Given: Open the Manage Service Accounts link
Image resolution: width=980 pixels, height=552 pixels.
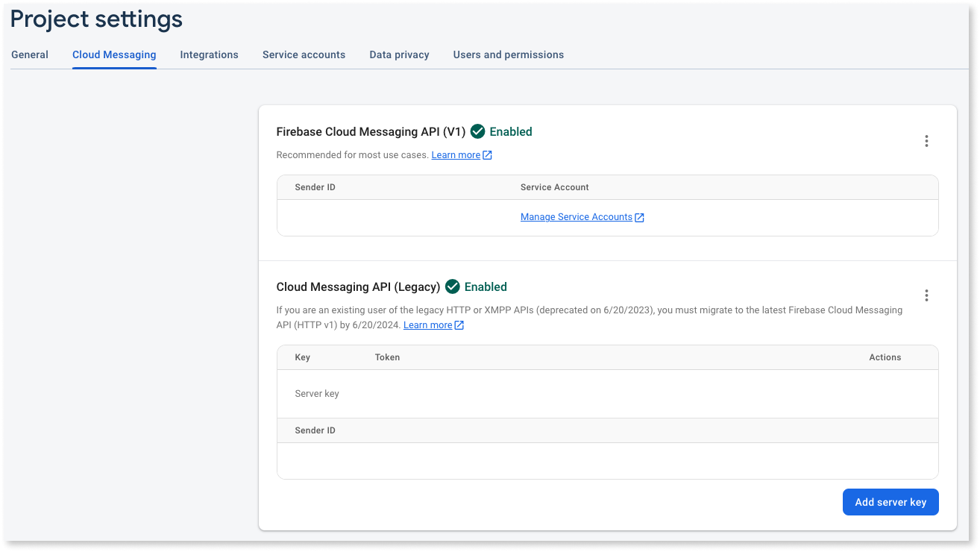Looking at the screenshot, I should click(x=576, y=217).
